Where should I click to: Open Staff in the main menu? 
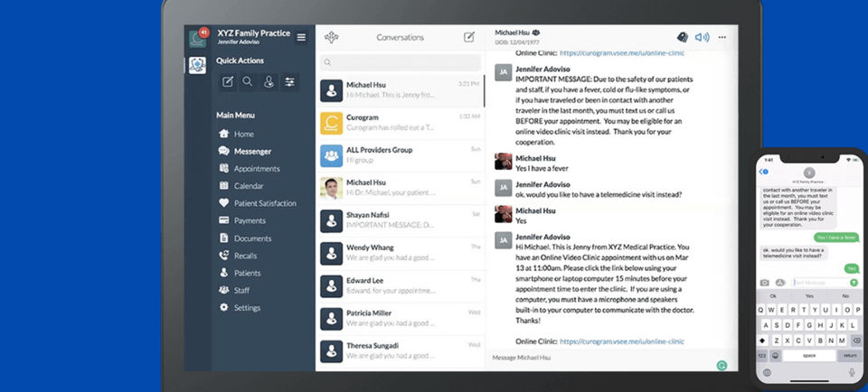233,290
